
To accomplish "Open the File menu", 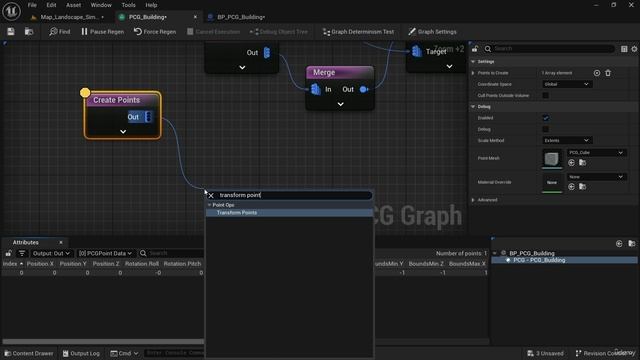I will [32, 5].
